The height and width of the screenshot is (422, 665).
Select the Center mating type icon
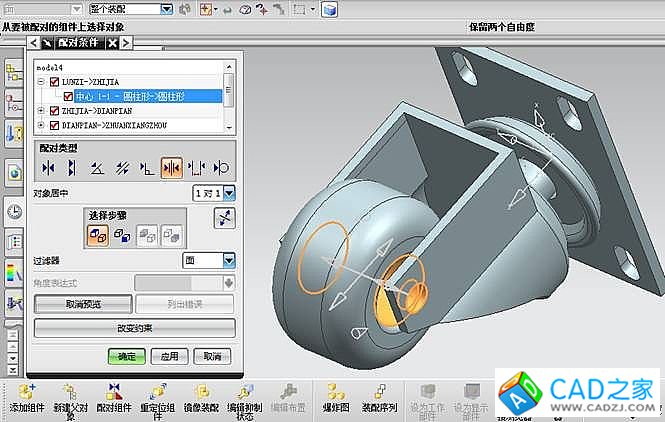click(x=171, y=167)
